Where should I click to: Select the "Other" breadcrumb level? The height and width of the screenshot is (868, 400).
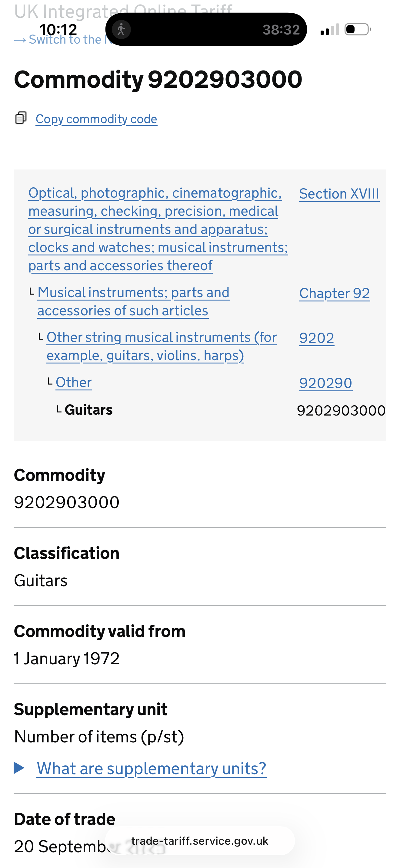pyautogui.click(x=74, y=383)
